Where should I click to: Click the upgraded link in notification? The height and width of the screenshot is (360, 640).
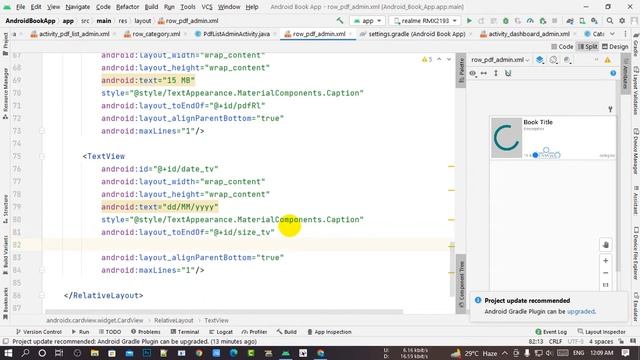[581, 311]
